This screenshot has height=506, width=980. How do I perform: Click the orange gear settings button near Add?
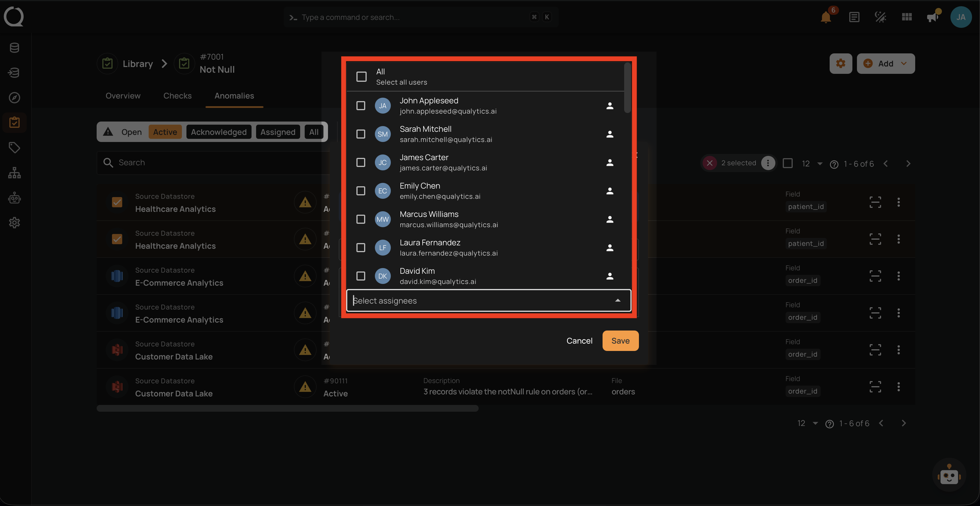pyautogui.click(x=840, y=64)
